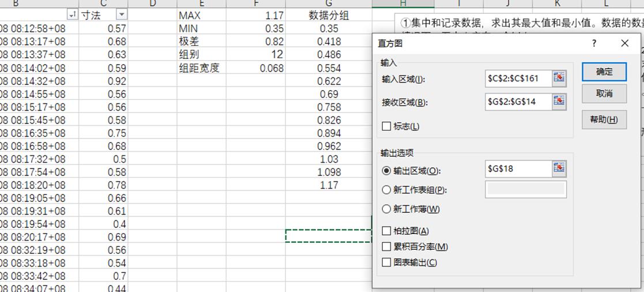Select the MIN label cell
This screenshot has width=644, height=292.
pos(201,28)
